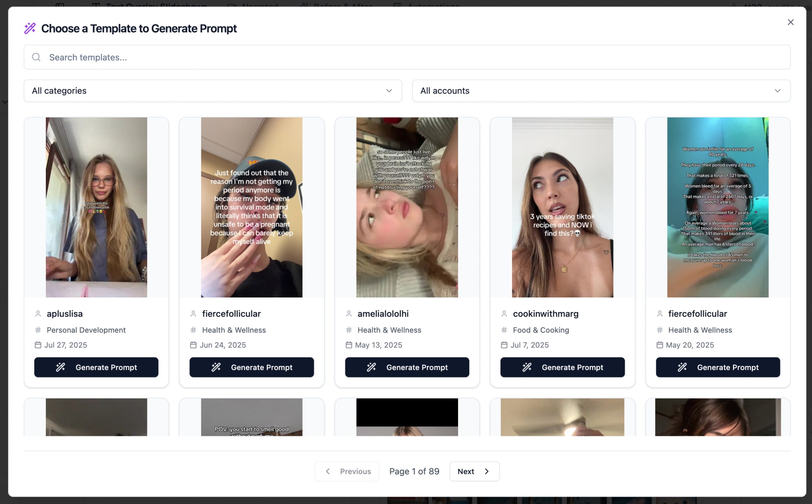Screen dimensions: 812x504
Task: Go to the Next page of templates
Action: coord(474,471)
